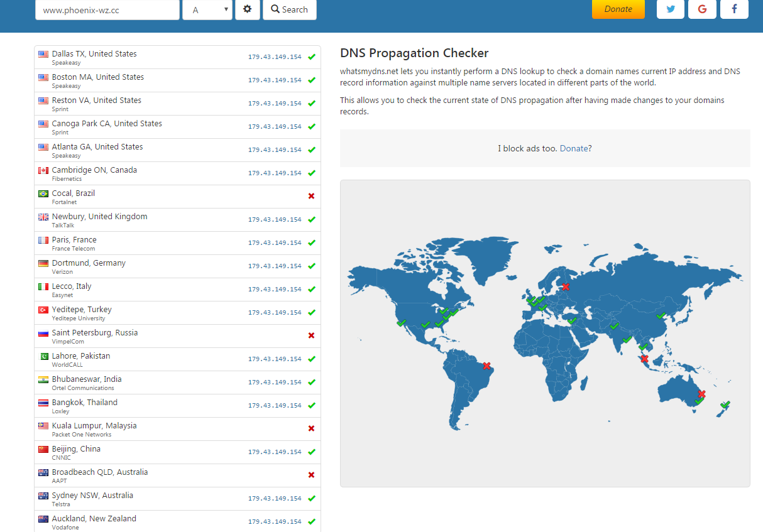The height and width of the screenshot is (532, 763).
Task: Click the green check marker on New Zealand map
Action: click(x=725, y=404)
